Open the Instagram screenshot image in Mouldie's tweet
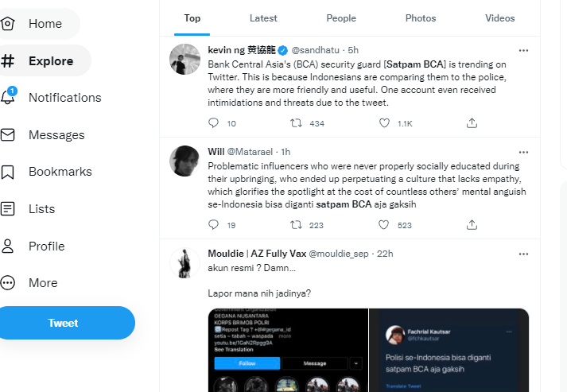567x392 pixels. 288,350
